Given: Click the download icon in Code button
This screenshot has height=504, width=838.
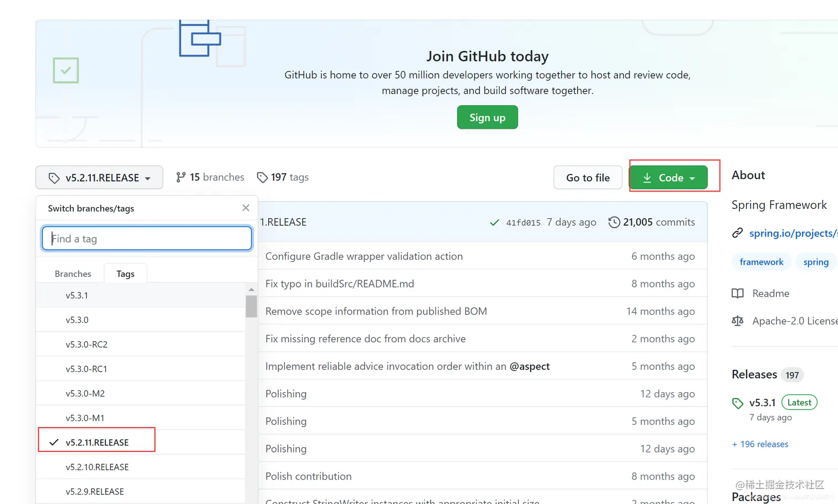Looking at the screenshot, I should coord(647,178).
